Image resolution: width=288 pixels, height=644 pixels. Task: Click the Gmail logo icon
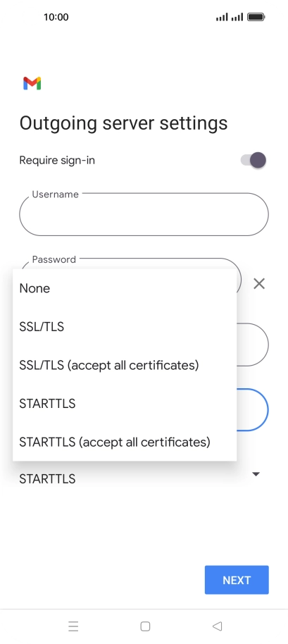coord(32,83)
